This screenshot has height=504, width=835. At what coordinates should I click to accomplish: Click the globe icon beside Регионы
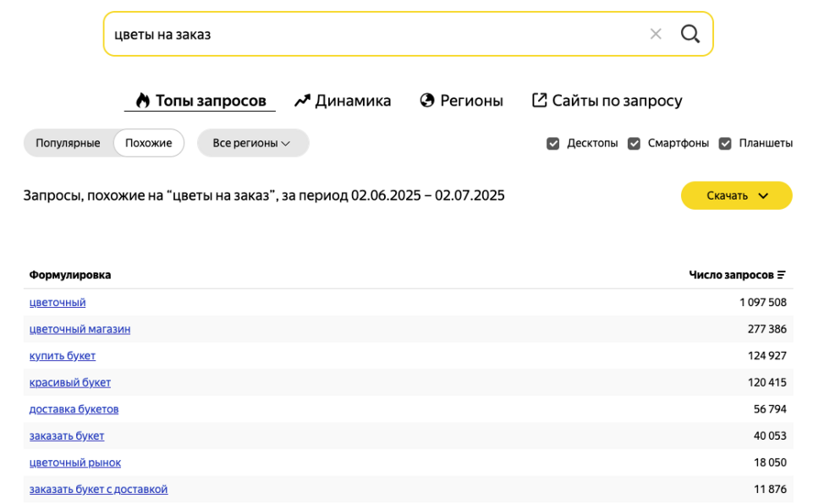tap(427, 100)
